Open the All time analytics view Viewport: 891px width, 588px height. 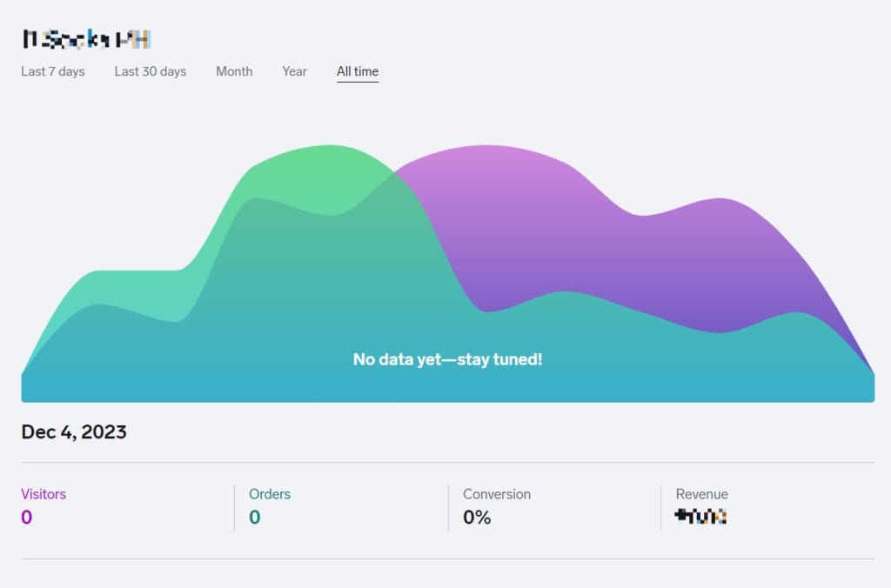[357, 71]
